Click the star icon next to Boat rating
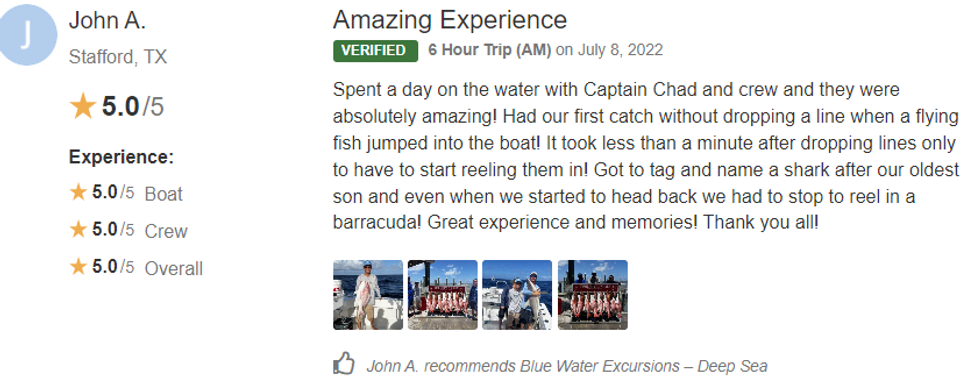 pyautogui.click(x=78, y=192)
